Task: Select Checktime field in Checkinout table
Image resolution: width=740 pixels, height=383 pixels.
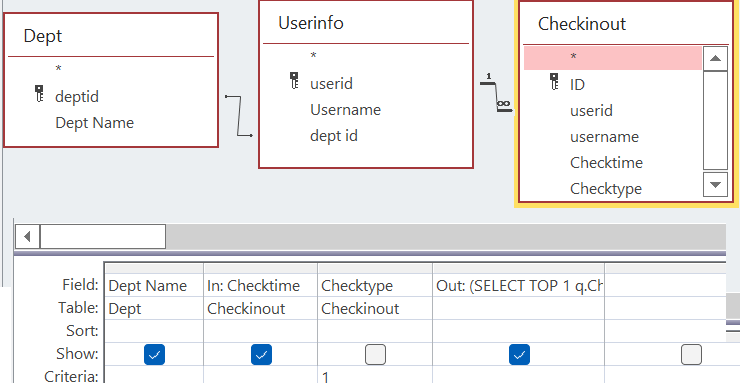Action: click(606, 162)
